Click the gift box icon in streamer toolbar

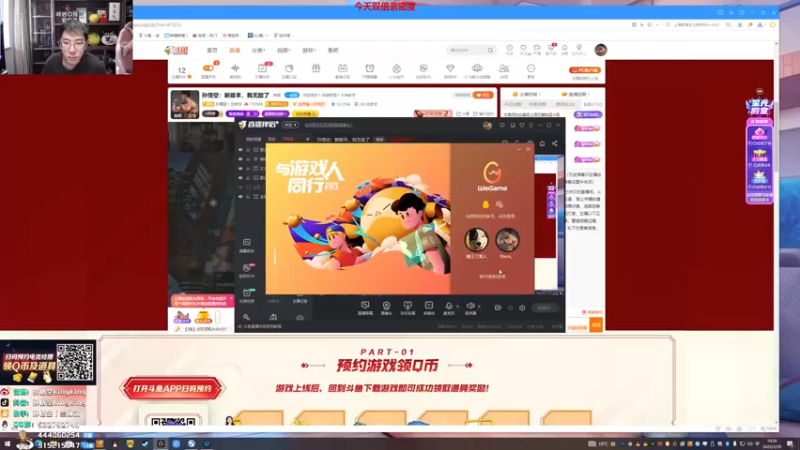[316, 68]
